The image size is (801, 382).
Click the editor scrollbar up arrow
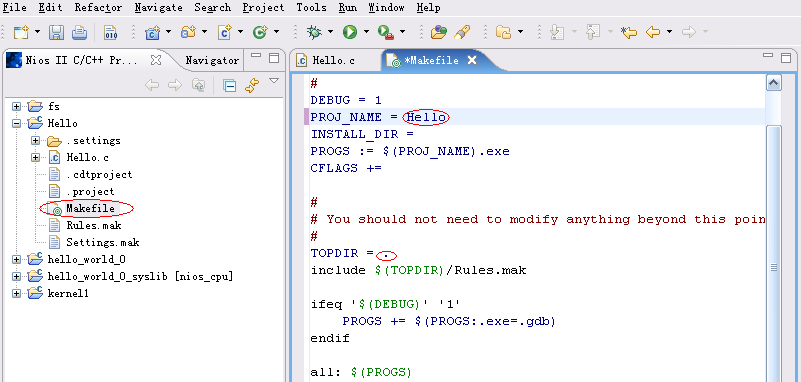coord(774,83)
